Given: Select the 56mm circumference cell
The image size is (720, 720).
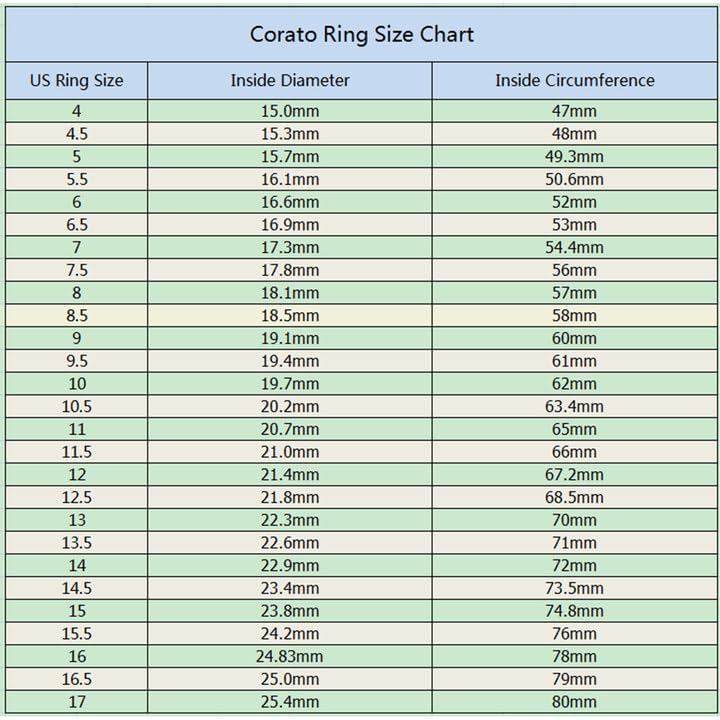Looking at the screenshot, I should [574, 270].
